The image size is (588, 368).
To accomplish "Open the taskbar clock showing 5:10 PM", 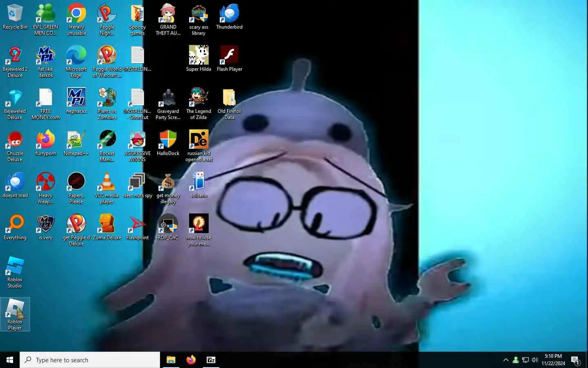I will [x=553, y=360].
